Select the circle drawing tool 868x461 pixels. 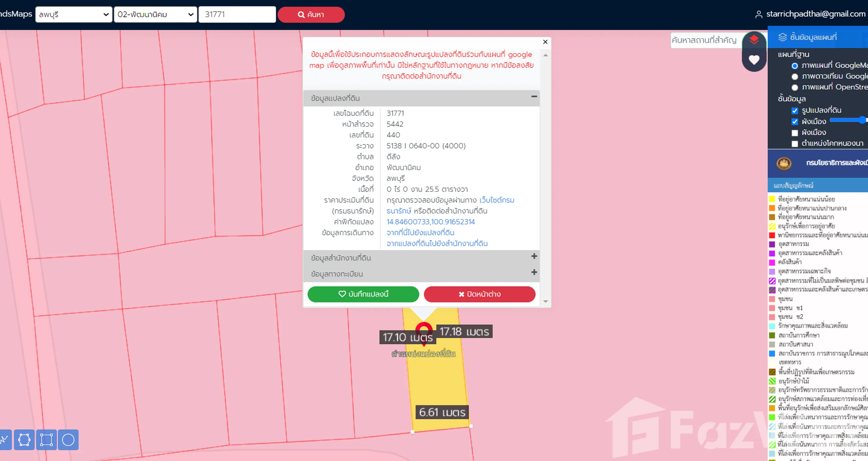click(x=68, y=440)
